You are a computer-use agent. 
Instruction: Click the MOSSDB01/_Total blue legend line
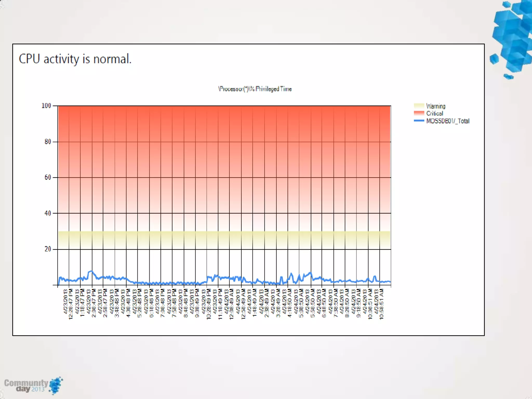click(419, 121)
